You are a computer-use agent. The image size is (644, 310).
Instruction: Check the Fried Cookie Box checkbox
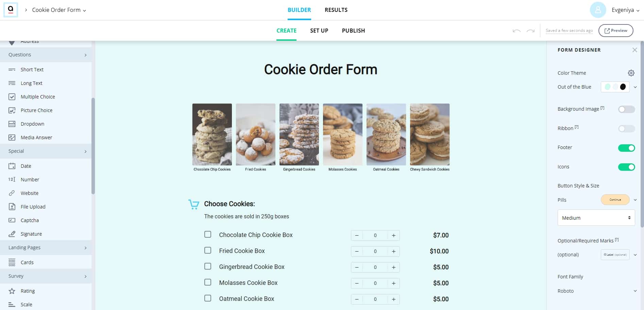click(x=208, y=250)
